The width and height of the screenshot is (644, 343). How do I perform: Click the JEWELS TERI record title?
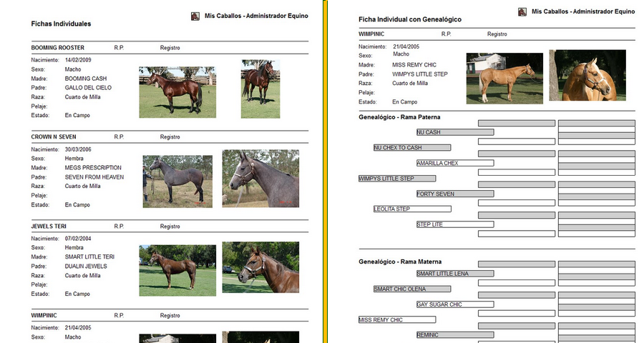click(x=49, y=226)
